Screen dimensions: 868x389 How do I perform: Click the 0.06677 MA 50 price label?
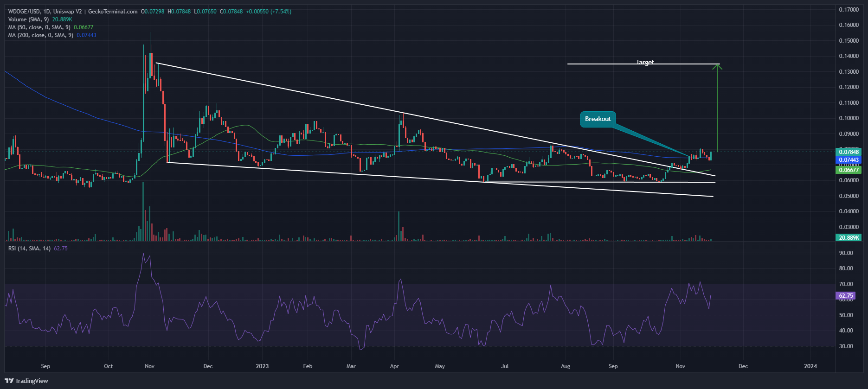pyautogui.click(x=849, y=170)
